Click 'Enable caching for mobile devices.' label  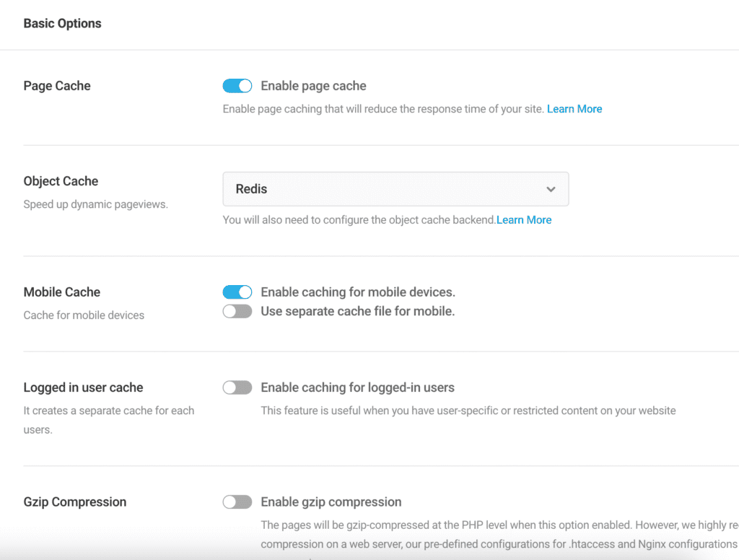point(357,292)
